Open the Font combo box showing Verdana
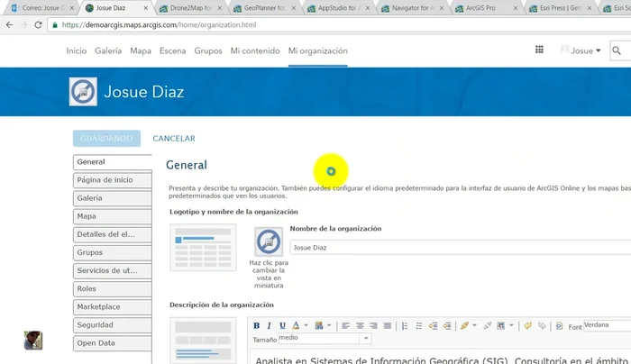Screen dimensions: 631x364 607,325
